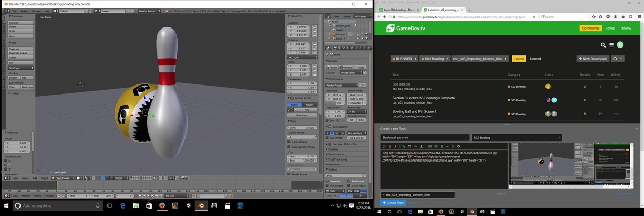The width and height of the screenshot is (644, 216).
Task: Click the user avatar in the forum header
Action: tap(620, 45)
